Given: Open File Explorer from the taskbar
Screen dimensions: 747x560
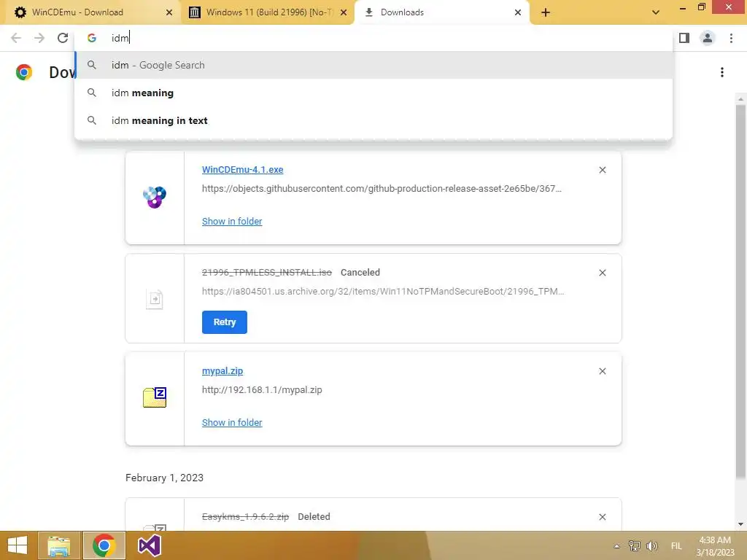Looking at the screenshot, I should click(59, 545).
